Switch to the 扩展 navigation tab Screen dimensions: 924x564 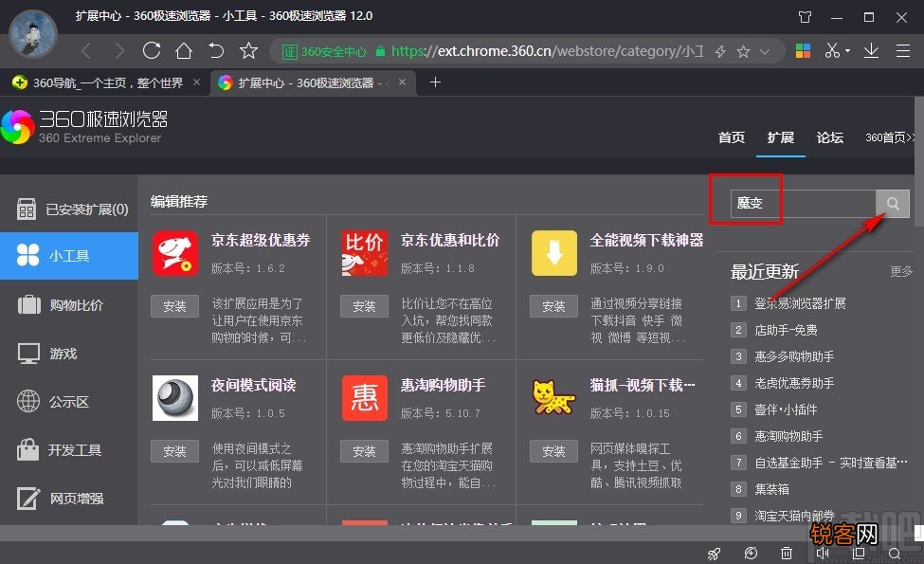[x=780, y=136]
